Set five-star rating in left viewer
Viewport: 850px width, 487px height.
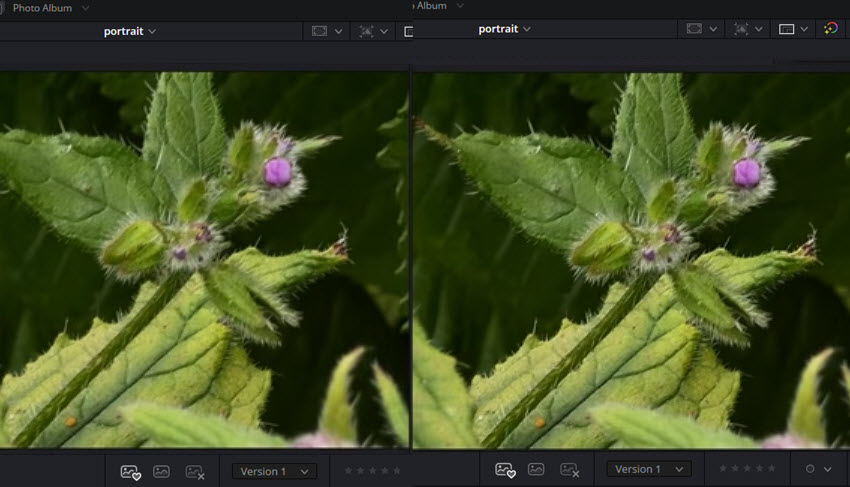click(397, 471)
